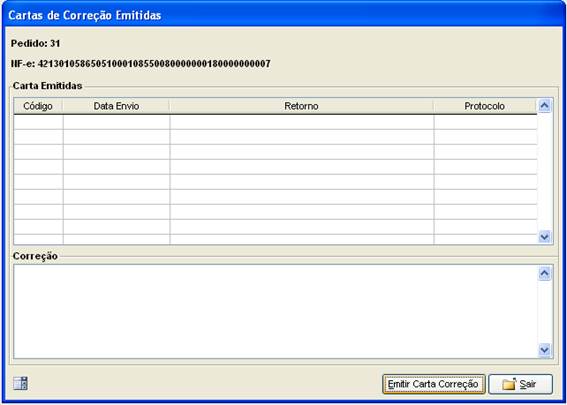Click the Carta Emitidas table scroll up arrow

coord(545,106)
